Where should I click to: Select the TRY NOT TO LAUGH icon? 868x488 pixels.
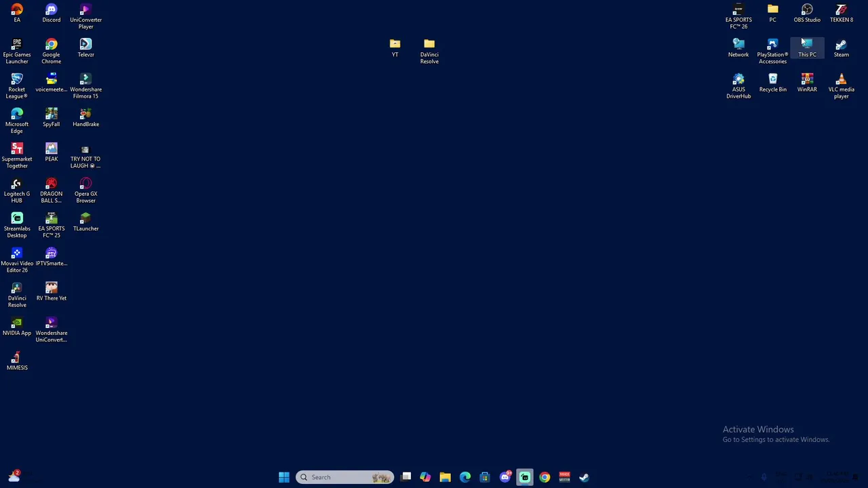point(85,156)
